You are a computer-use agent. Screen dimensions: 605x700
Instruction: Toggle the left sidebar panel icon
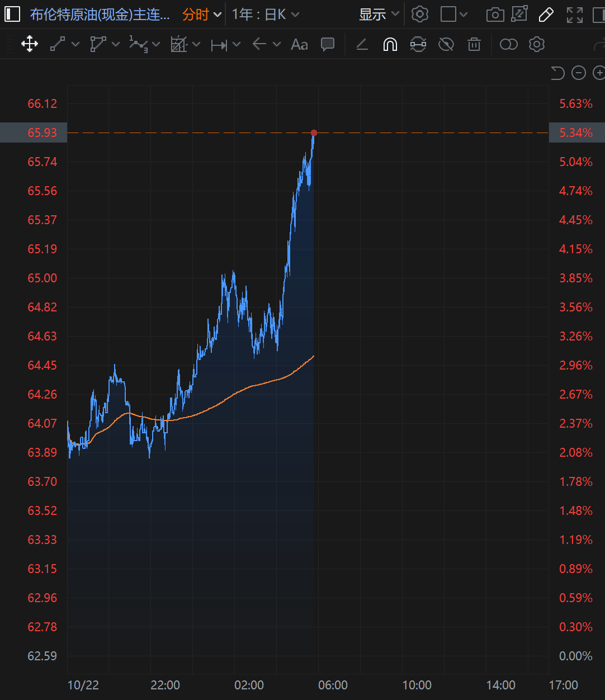pyautogui.click(x=12, y=15)
